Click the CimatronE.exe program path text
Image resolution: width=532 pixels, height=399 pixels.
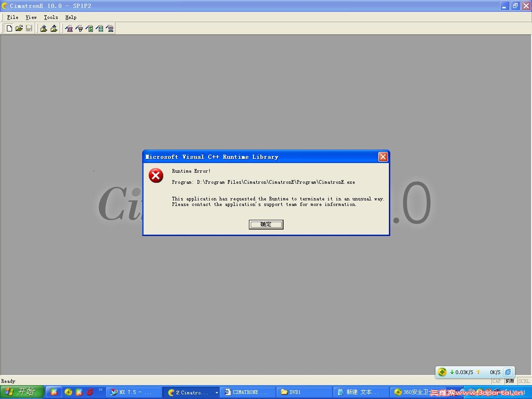coord(263,182)
